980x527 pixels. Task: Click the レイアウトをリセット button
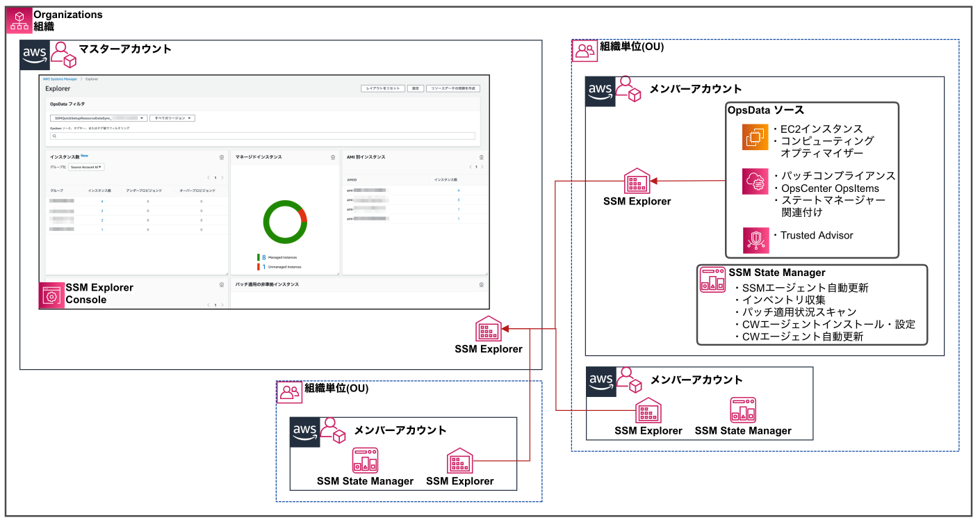[382, 88]
